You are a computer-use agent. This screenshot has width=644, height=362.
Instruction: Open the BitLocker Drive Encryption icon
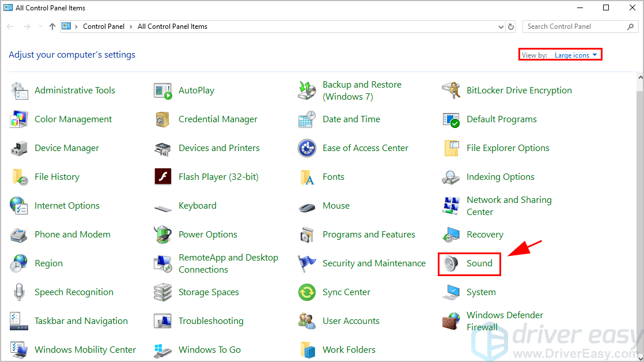click(451, 90)
